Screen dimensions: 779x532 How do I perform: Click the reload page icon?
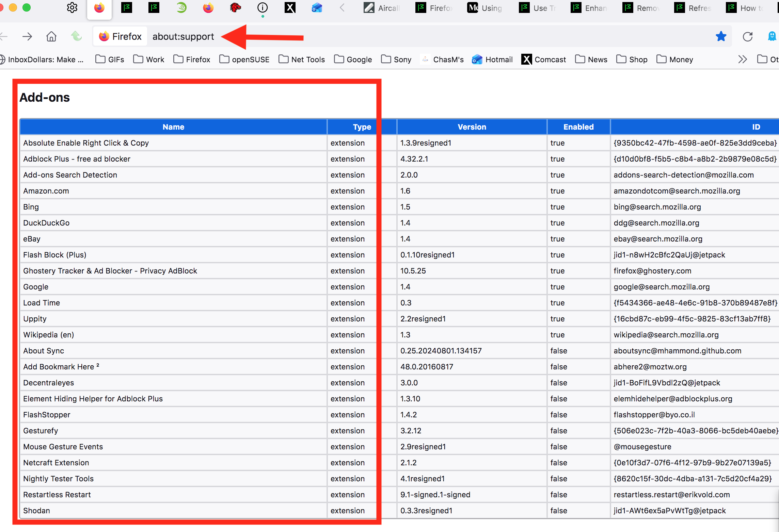click(748, 36)
